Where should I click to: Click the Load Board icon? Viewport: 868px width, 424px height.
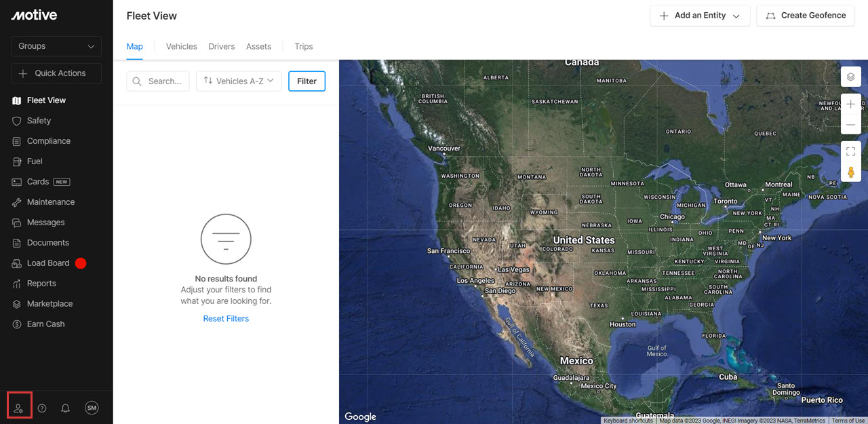[17, 263]
